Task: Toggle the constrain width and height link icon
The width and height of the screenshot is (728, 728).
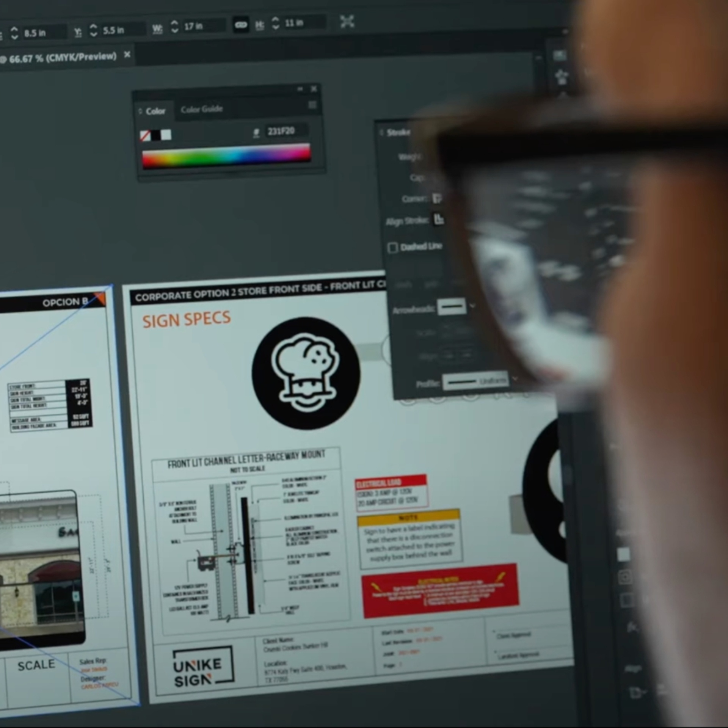Action: pyautogui.click(x=240, y=25)
